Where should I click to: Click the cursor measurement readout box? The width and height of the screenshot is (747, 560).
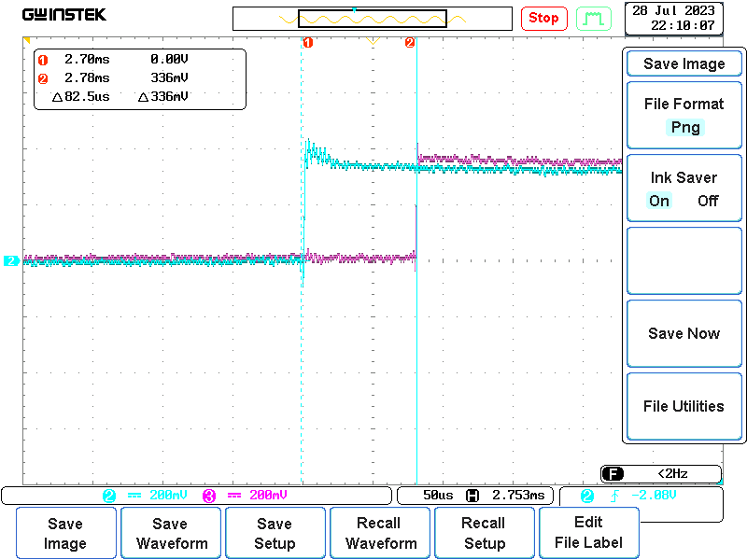pyautogui.click(x=140, y=78)
